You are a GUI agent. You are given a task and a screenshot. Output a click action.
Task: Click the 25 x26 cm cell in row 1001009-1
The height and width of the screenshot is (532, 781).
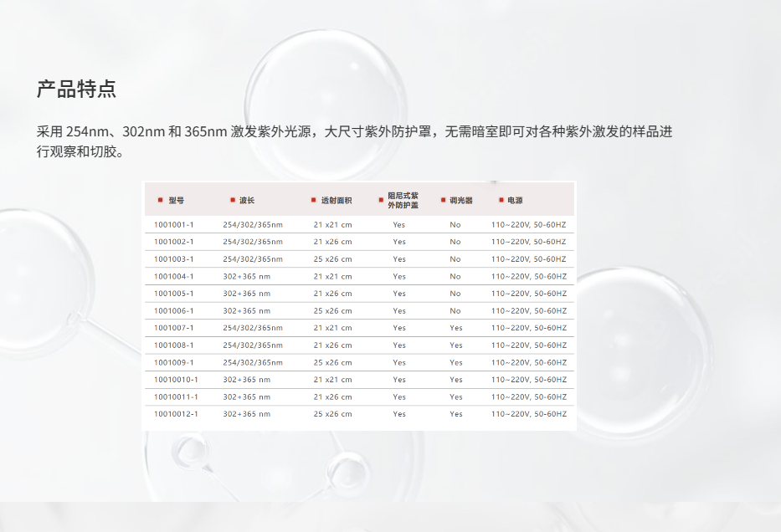[333, 363]
